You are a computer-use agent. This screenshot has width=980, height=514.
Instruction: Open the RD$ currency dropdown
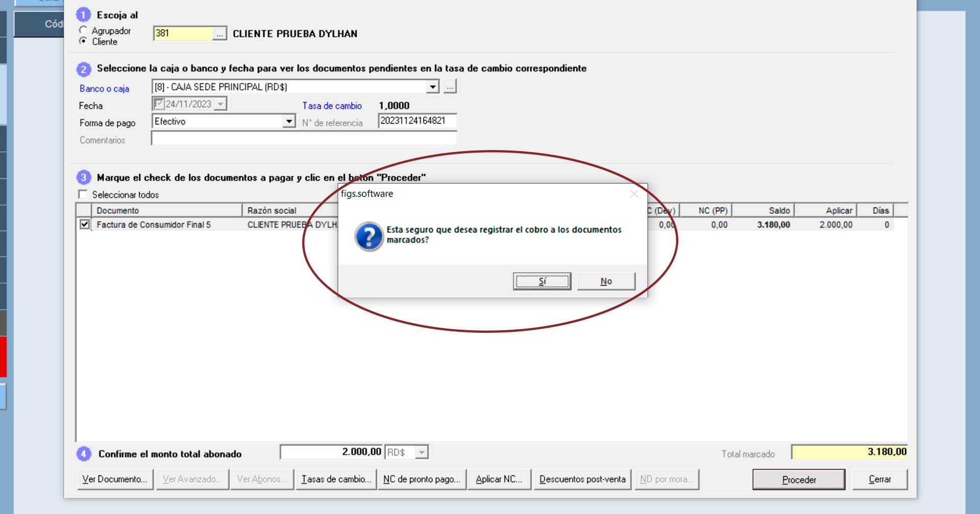(x=422, y=452)
